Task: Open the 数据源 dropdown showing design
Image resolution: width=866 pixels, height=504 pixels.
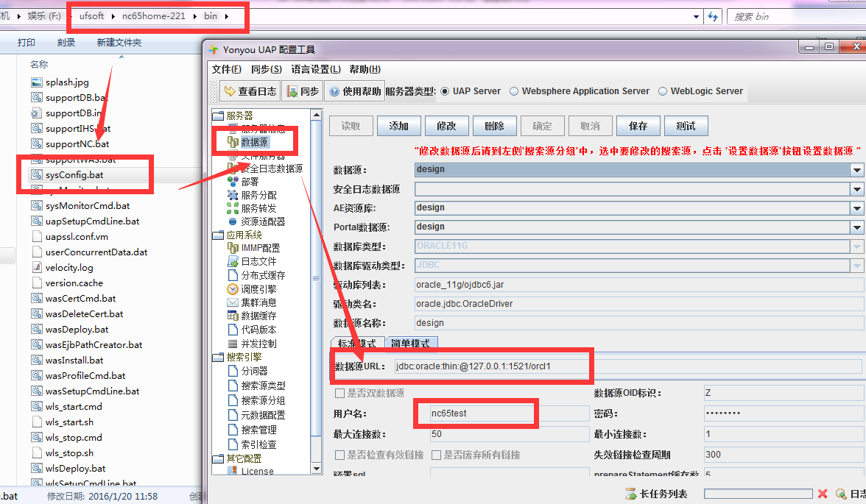Action: [x=856, y=170]
